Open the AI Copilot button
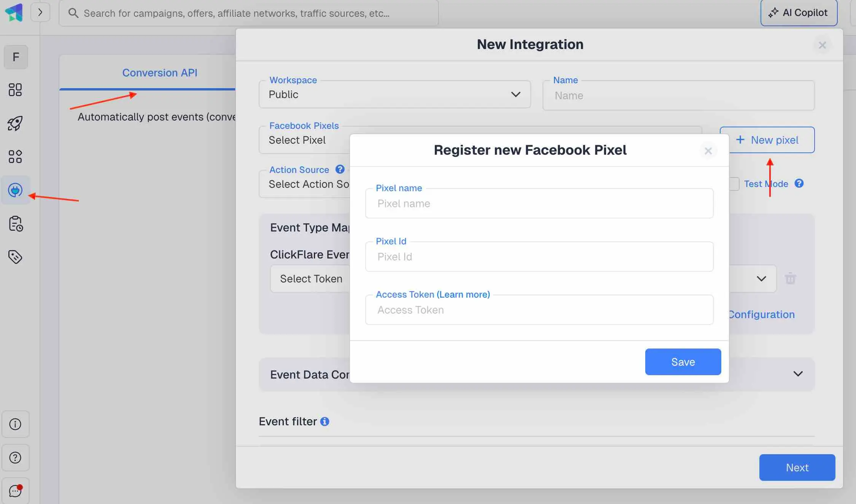856x504 pixels. click(x=799, y=13)
